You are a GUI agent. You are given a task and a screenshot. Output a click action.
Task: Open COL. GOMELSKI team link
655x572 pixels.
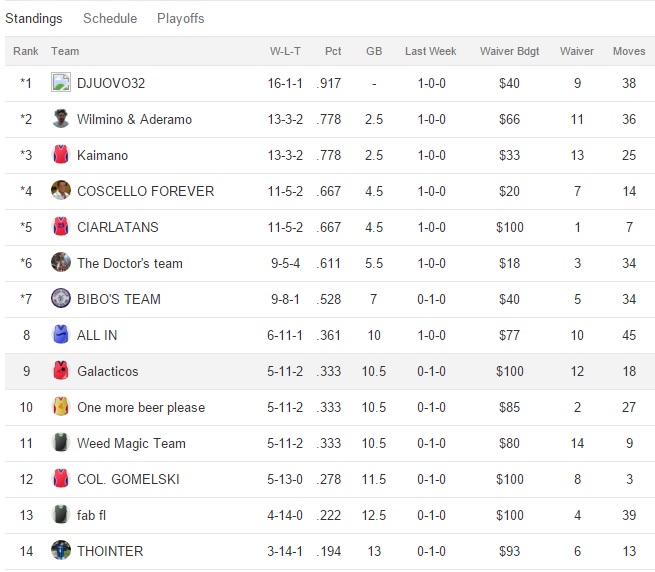pyautogui.click(x=128, y=479)
